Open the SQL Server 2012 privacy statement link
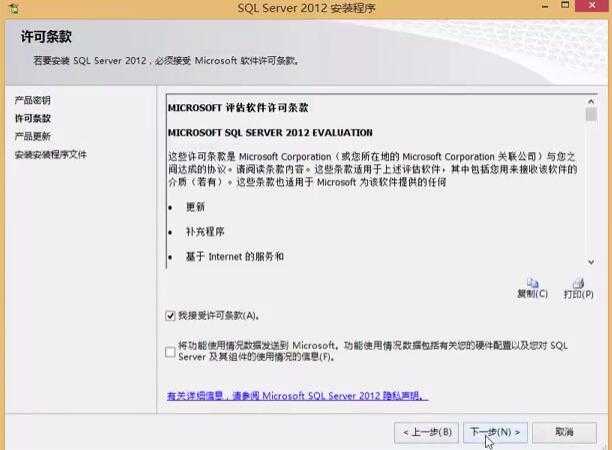The height and width of the screenshot is (450, 612). pos(297,396)
